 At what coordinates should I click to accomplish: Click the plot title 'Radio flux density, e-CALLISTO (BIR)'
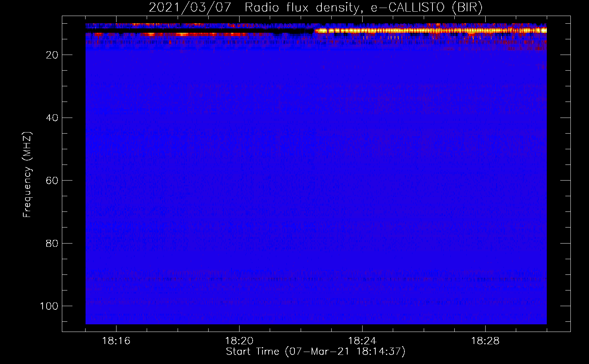363,8
